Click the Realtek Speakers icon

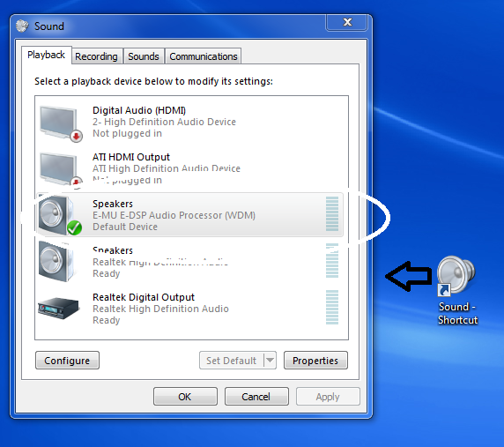click(x=57, y=262)
